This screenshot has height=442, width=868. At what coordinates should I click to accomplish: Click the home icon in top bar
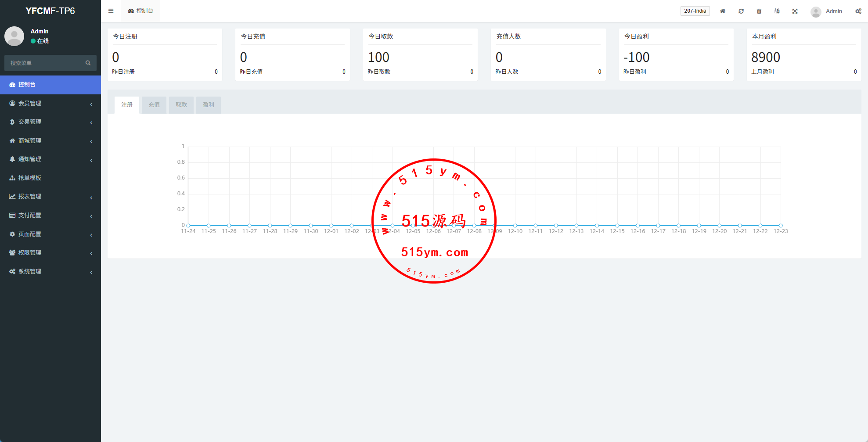coord(722,11)
